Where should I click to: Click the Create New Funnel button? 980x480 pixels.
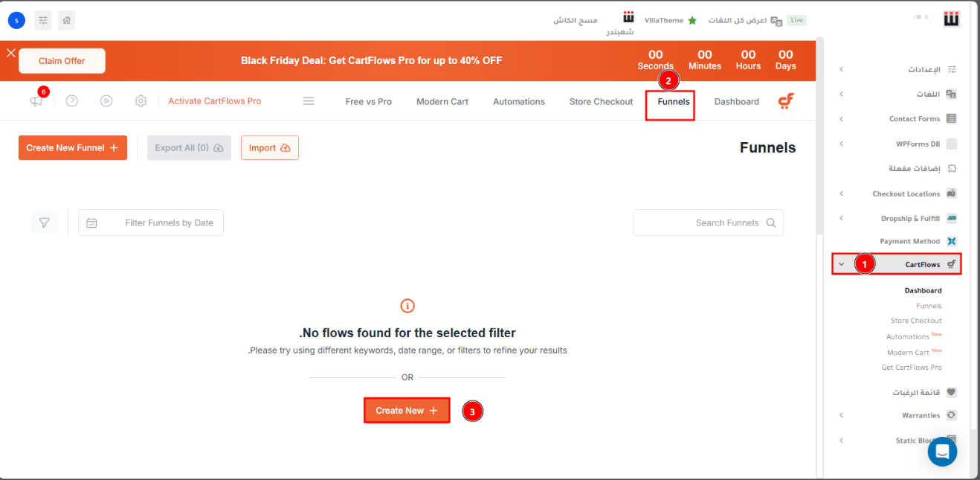[x=72, y=148]
